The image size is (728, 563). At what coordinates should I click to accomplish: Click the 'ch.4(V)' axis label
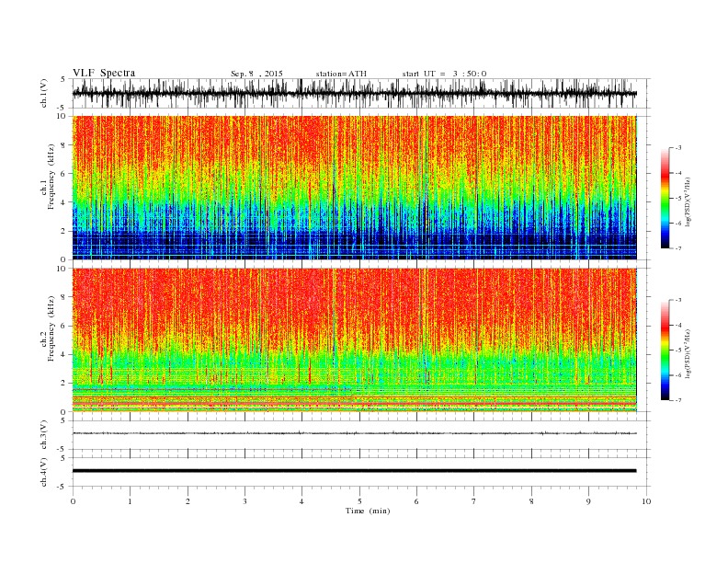(x=44, y=472)
